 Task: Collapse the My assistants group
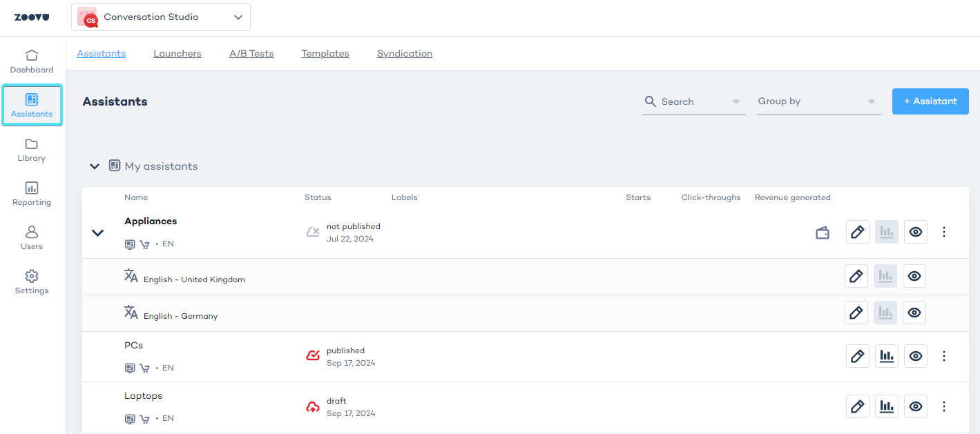(x=95, y=166)
